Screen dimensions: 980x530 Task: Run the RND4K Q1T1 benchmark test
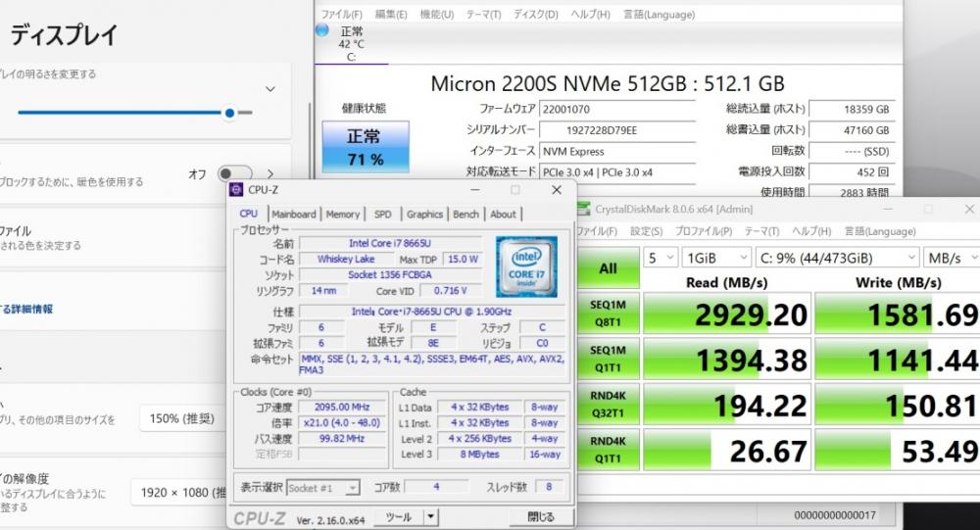click(608, 450)
